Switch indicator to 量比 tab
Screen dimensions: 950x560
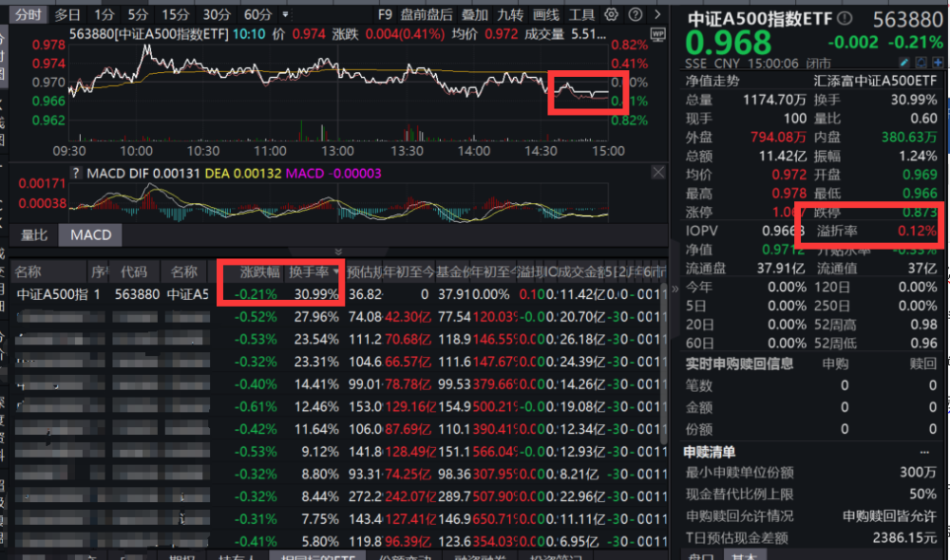pyautogui.click(x=34, y=234)
